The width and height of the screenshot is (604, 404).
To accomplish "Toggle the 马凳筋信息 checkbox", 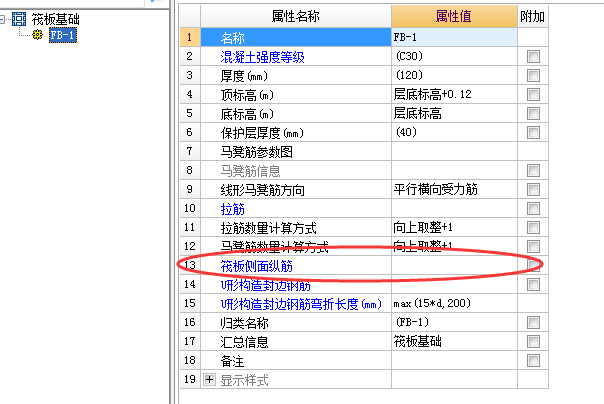I will 533,171.
